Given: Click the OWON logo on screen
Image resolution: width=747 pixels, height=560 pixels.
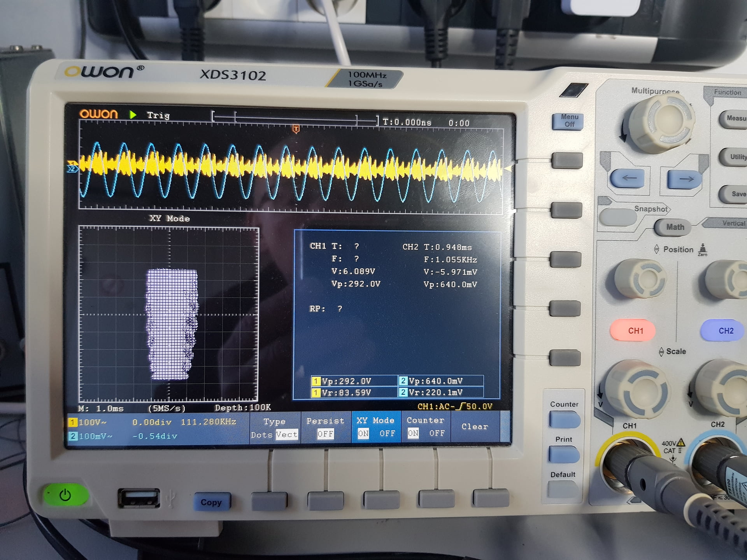Looking at the screenshot, I should point(98,114).
